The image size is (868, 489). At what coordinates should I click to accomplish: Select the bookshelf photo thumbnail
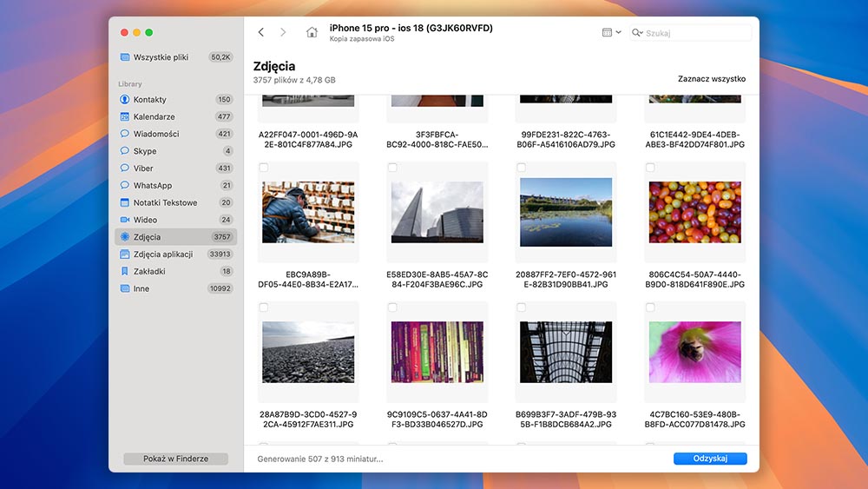(x=437, y=353)
